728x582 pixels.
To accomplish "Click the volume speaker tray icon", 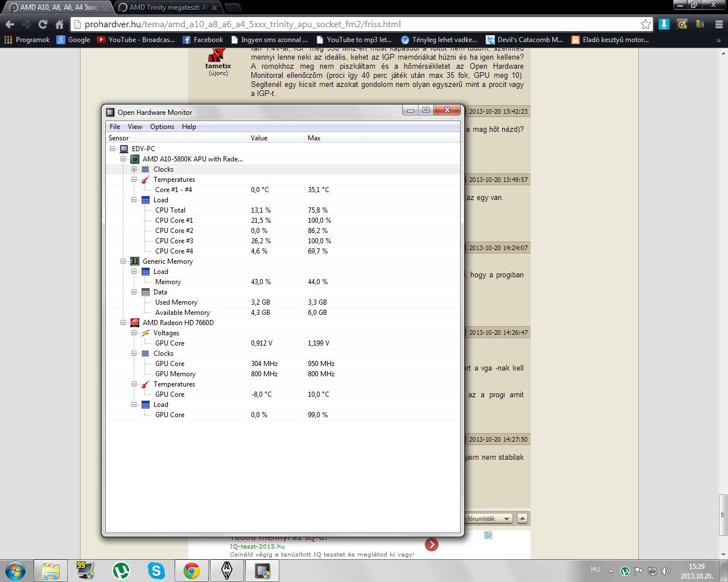I will (665, 571).
